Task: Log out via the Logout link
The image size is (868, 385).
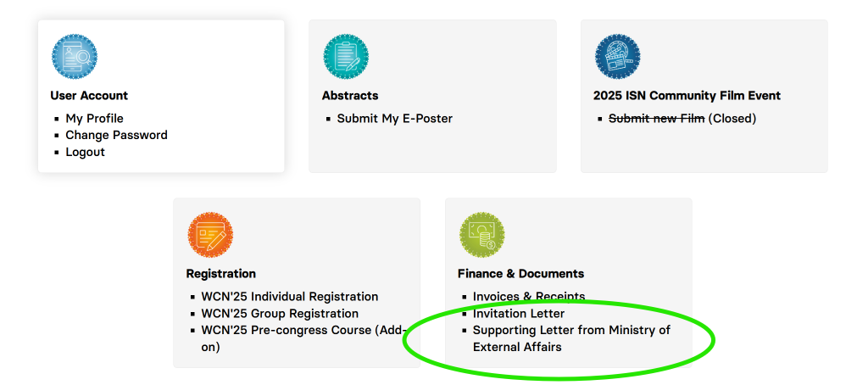Action: coord(85,153)
